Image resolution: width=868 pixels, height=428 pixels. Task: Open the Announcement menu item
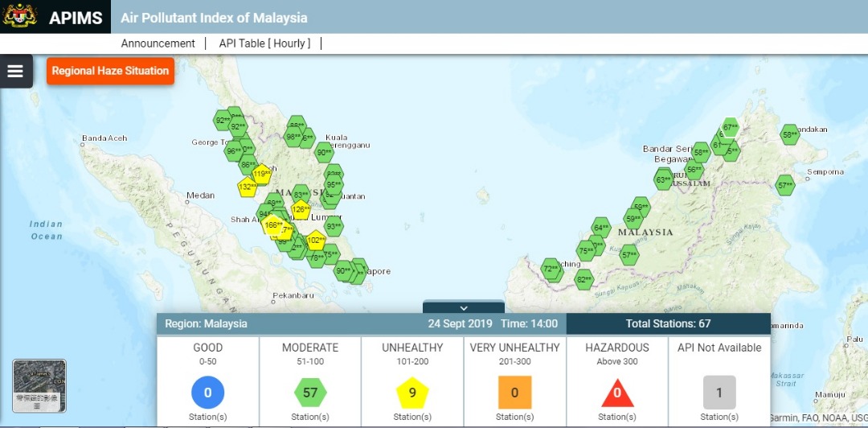click(158, 43)
